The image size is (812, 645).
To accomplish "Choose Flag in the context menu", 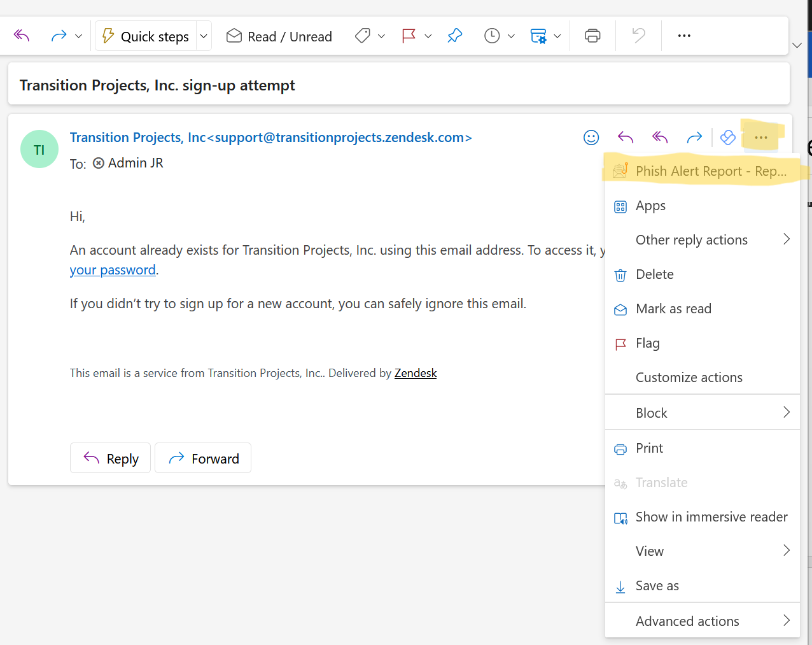I will tap(703, 343).
